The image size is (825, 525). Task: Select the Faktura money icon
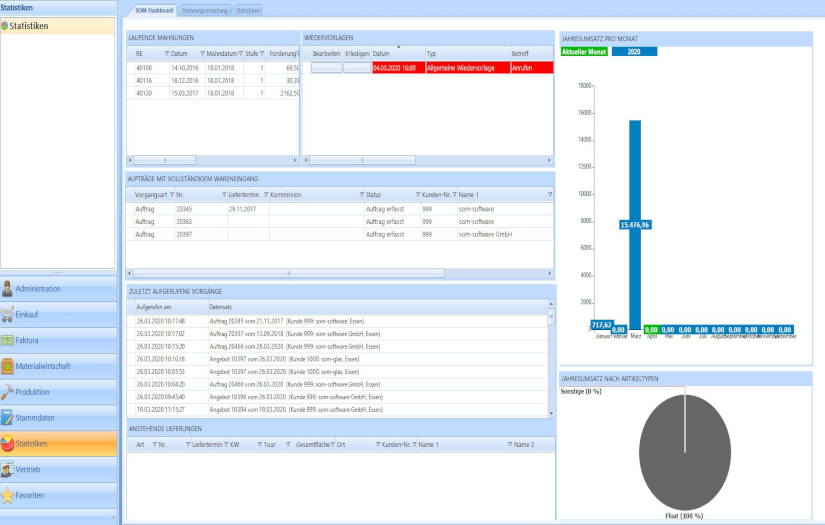pyautogui.click(x=8, y=340)
